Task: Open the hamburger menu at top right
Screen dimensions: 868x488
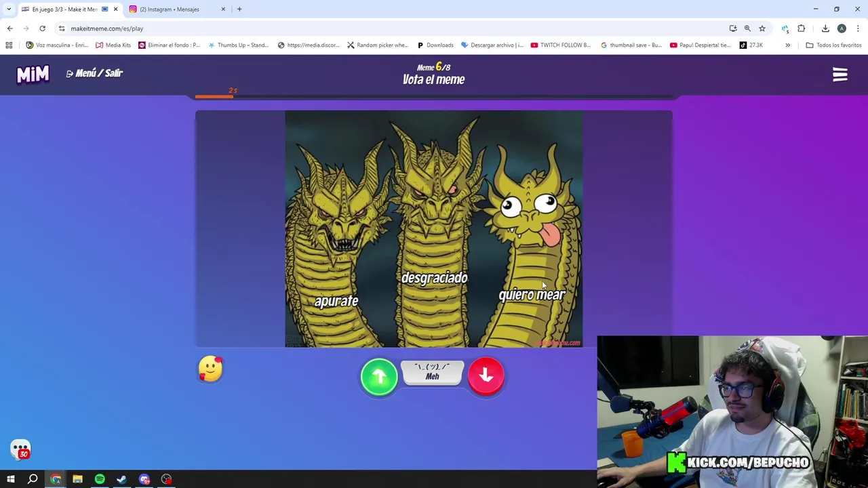Action: 840,75
